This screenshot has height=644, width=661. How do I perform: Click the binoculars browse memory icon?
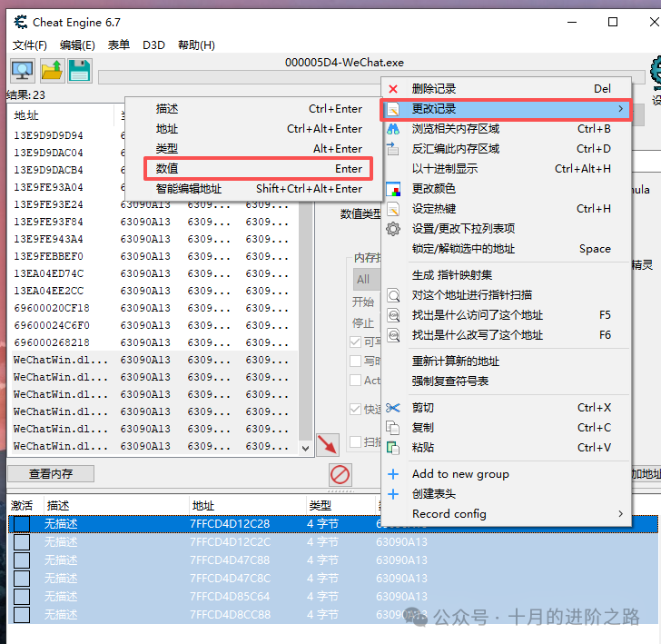click(393, 129)
